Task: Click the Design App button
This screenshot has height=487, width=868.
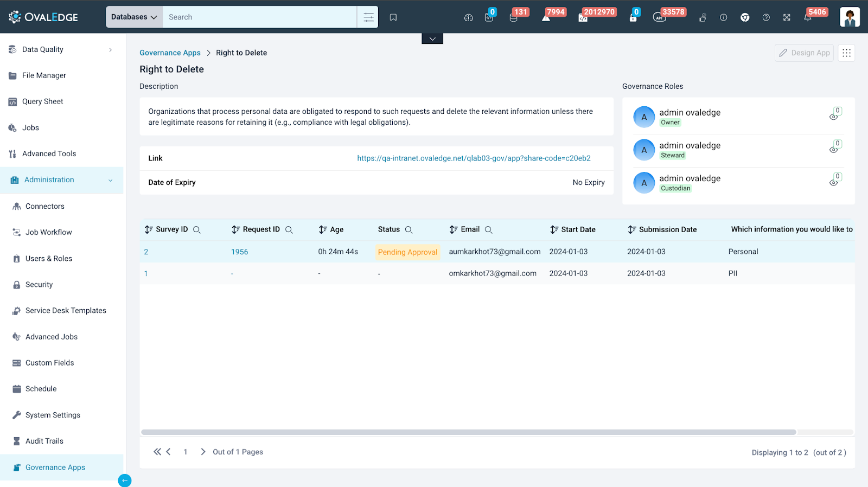Action: [804, 53]
